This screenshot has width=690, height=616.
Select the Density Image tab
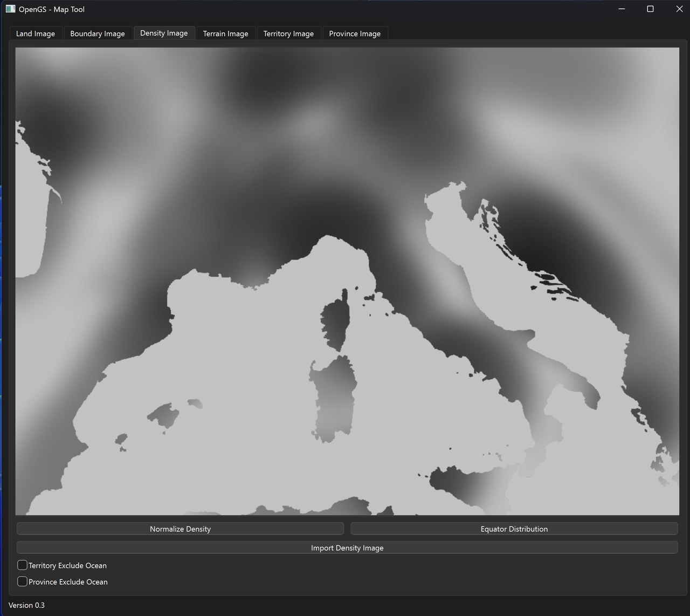[x=164, y=33]
